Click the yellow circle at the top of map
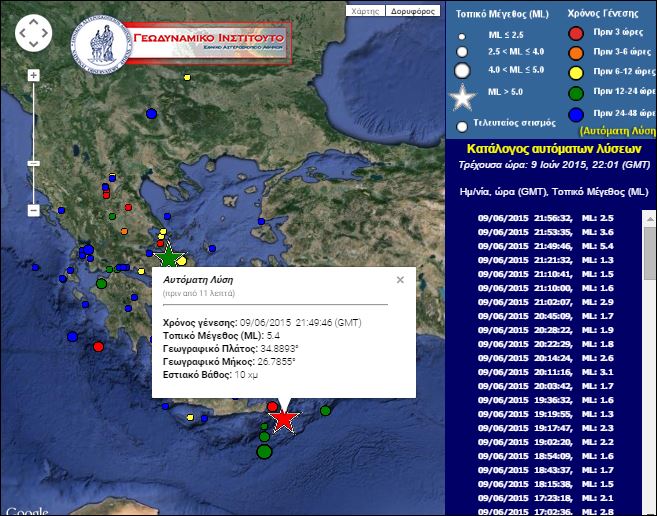Image resolution: width=657 pixels, height=516 pixels. (187, 78)
